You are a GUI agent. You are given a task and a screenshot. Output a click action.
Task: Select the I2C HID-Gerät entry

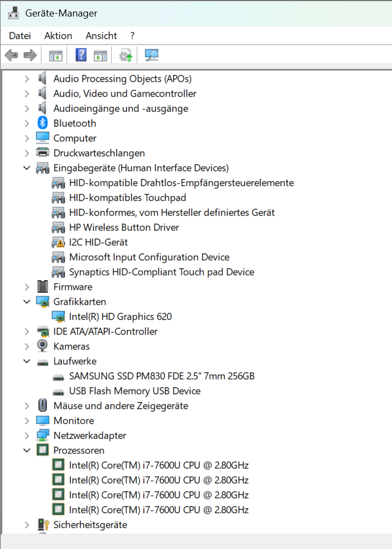tap(99, 242)
